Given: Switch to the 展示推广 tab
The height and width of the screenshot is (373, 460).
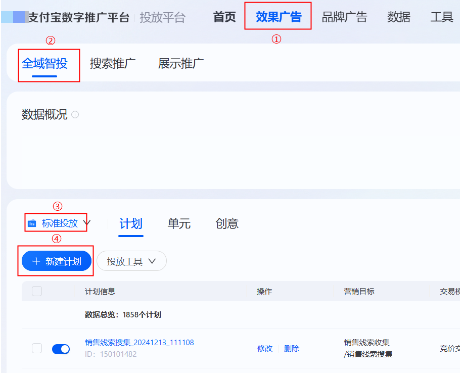Looking at the screenshot, I should tap(181, 63).
